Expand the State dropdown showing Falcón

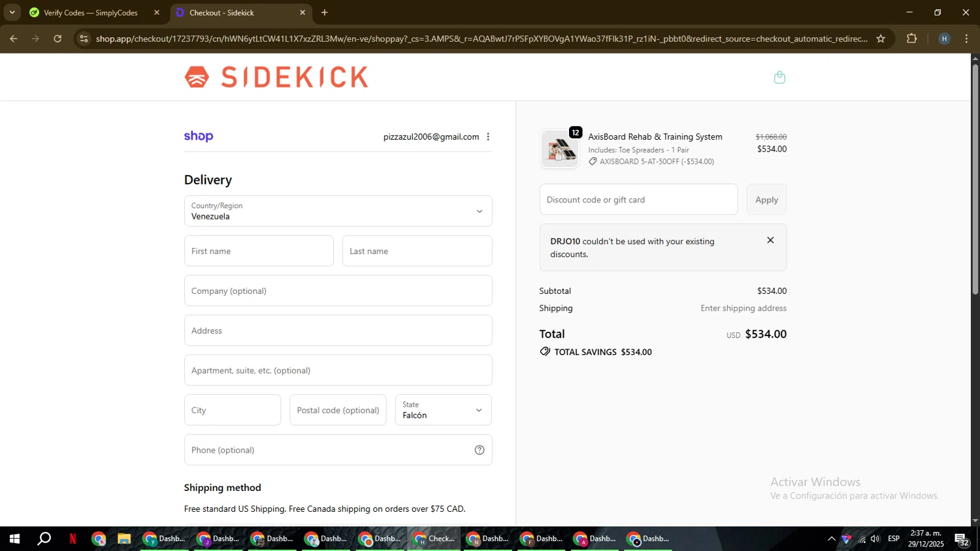[443, 410]
